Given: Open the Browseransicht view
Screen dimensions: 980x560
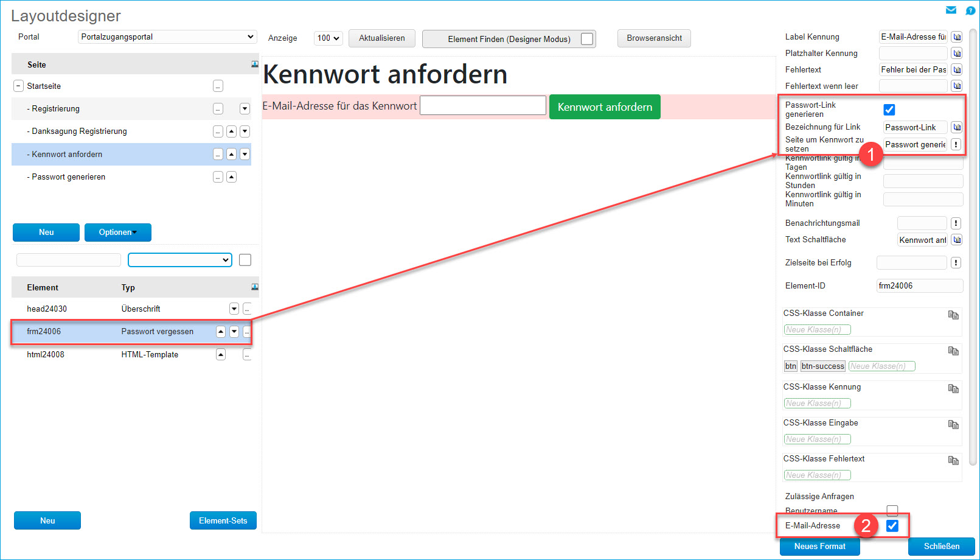Looking at the screenshot, I should tap(655, 38).
